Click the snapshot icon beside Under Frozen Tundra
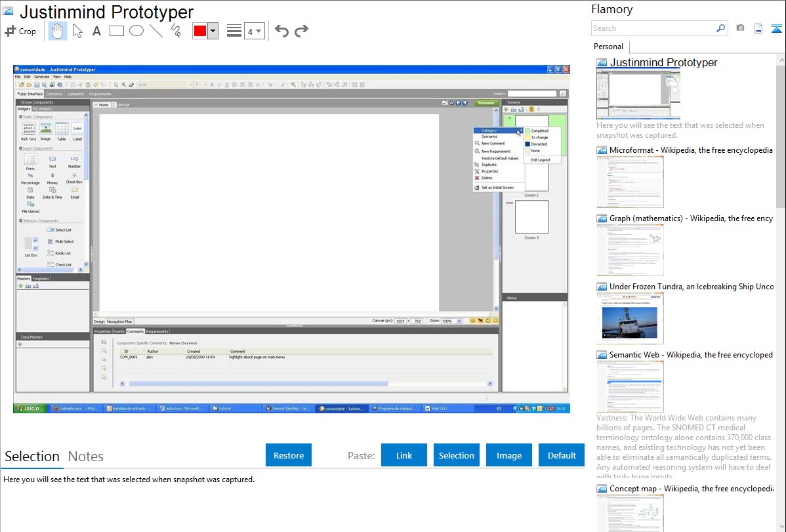786x532 pixels. click(602, 287)
